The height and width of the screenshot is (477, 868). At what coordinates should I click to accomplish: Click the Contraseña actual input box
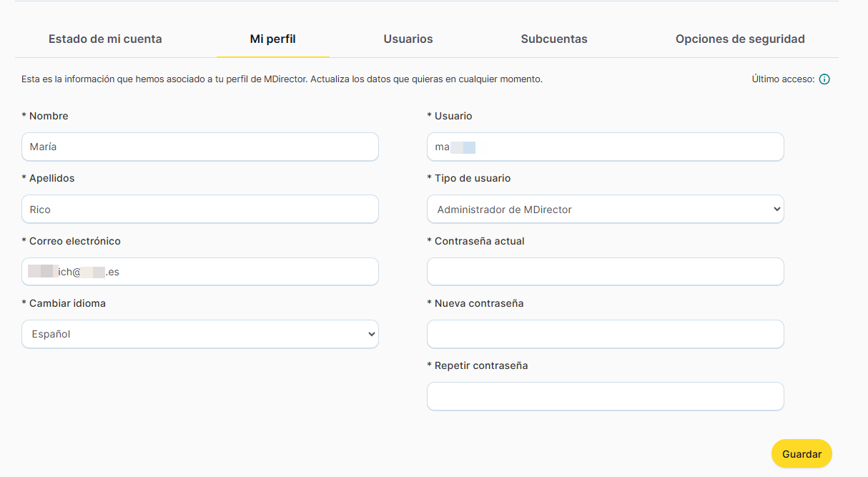pyautogui.click(x=605, y=272)
